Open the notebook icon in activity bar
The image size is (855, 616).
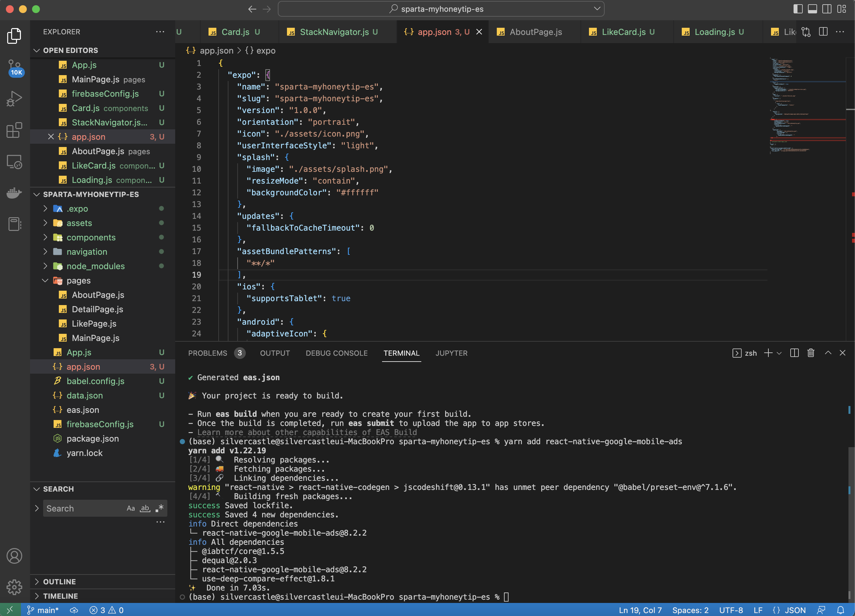click(x=14, y=224)
